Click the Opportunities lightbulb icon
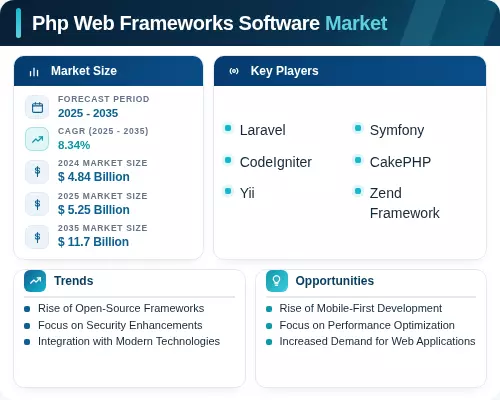Screen dimensions: 500x400 pyautogui.click(x=277, y=281)
